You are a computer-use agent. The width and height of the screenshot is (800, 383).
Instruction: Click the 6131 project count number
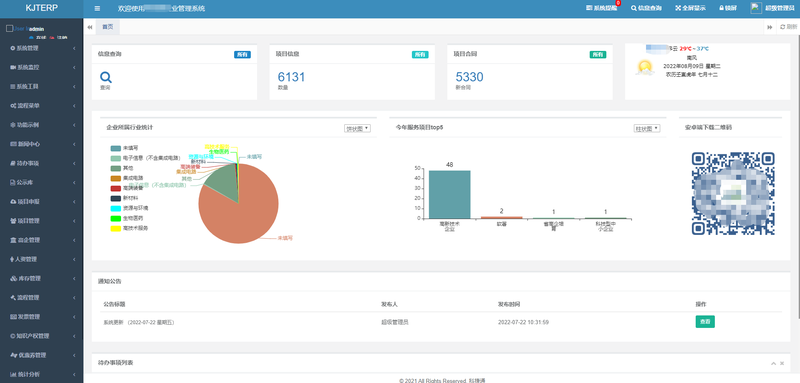coord(291,77)
